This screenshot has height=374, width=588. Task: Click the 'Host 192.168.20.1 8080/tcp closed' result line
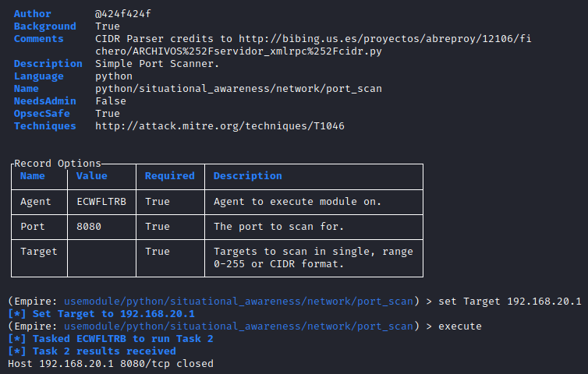pos(111,363)
